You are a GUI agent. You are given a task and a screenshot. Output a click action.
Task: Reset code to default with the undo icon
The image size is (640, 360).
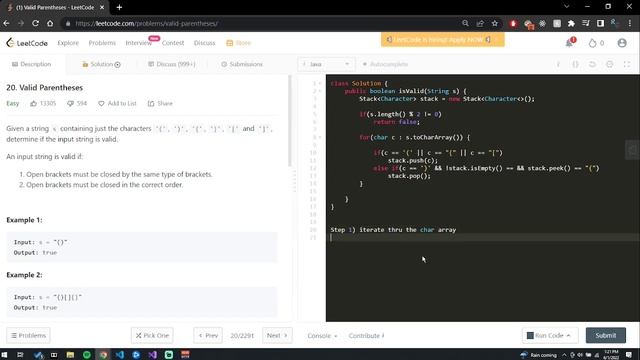point(593,64)
